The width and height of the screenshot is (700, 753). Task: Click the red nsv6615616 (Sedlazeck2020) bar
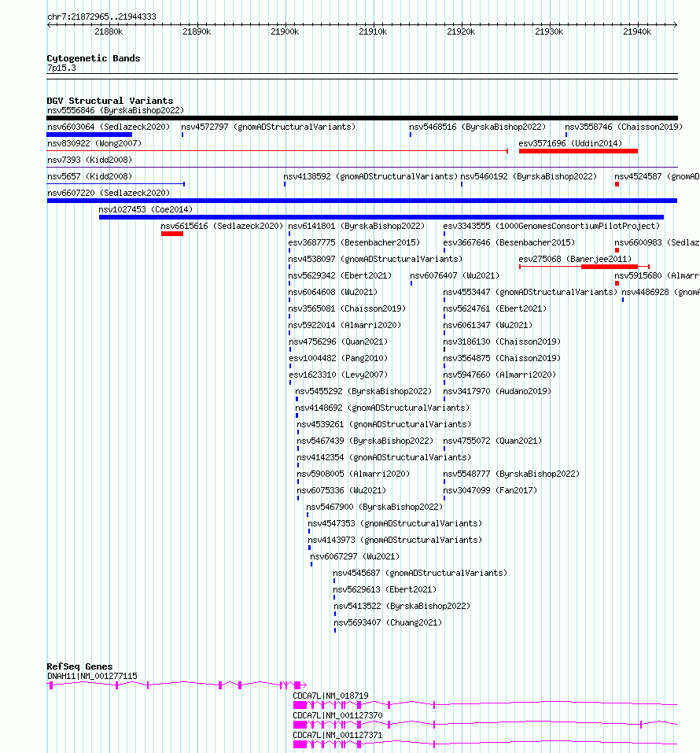(172, 234)
